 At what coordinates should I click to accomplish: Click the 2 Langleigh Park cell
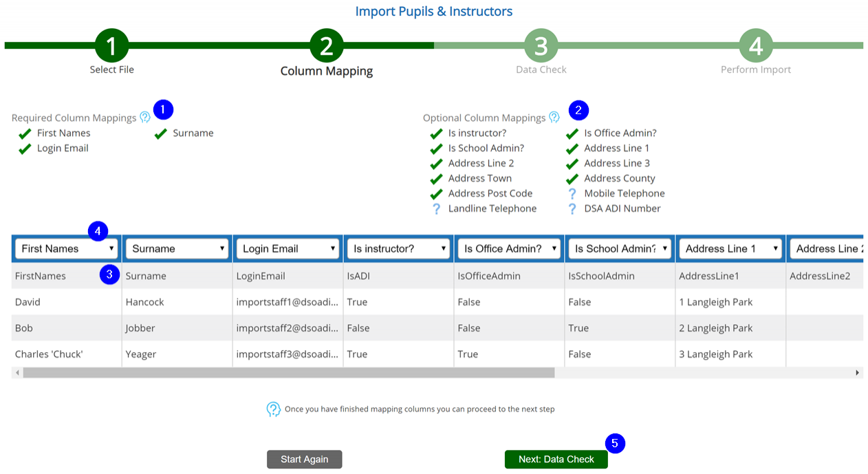coord(731,328)
